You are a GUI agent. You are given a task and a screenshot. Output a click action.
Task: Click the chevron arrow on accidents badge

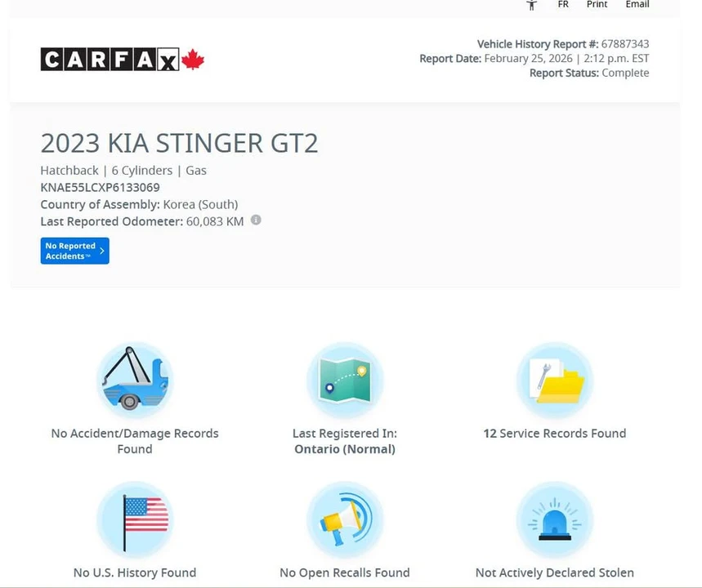pyautogui.click(x=102, y=251)
